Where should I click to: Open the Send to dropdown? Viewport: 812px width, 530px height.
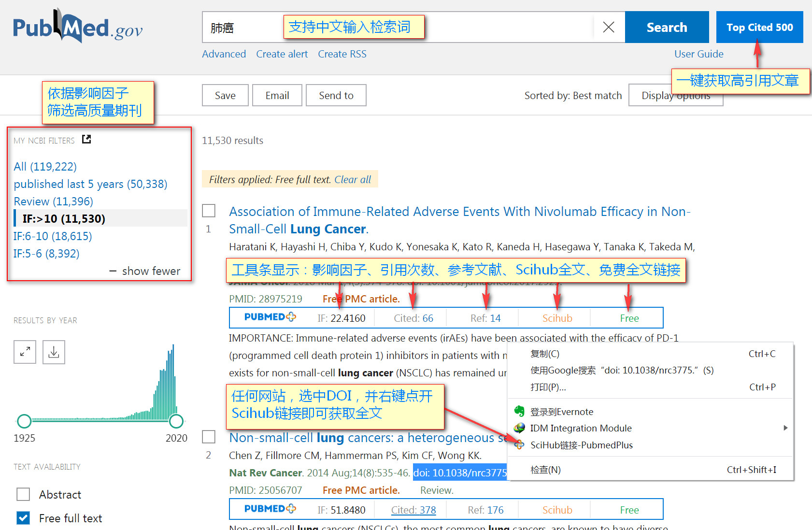coord(336,95)
